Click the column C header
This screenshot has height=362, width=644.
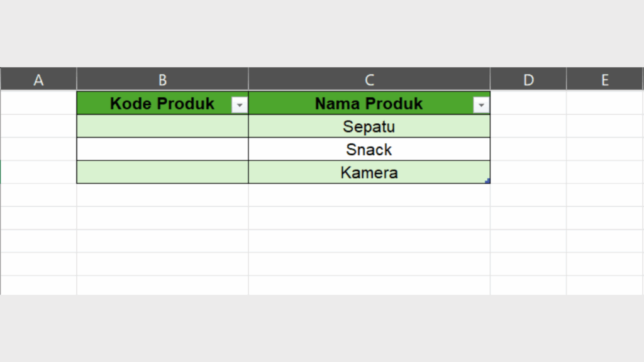369,79
